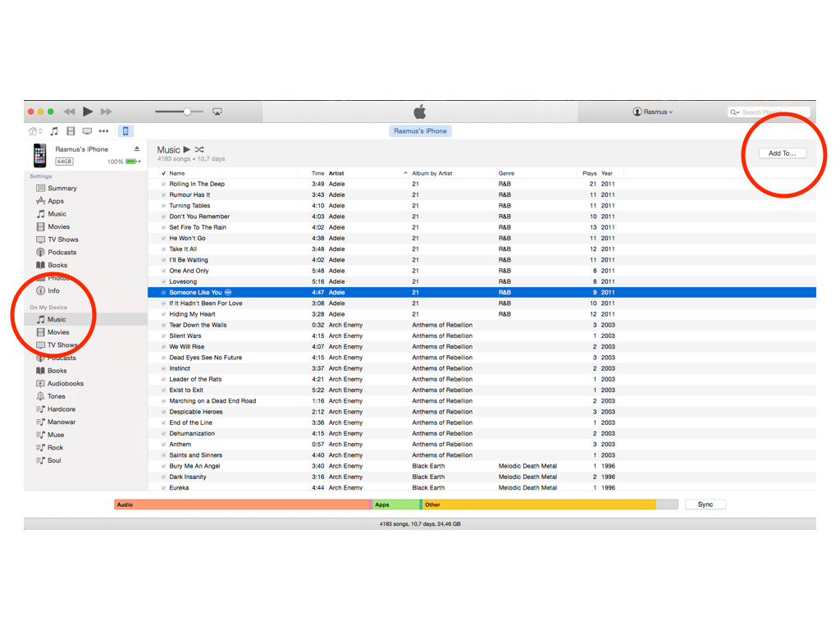Viewport: 840px width, 630px height.
Task: Sort by Album by Artist column
Action: coord(453,173)
